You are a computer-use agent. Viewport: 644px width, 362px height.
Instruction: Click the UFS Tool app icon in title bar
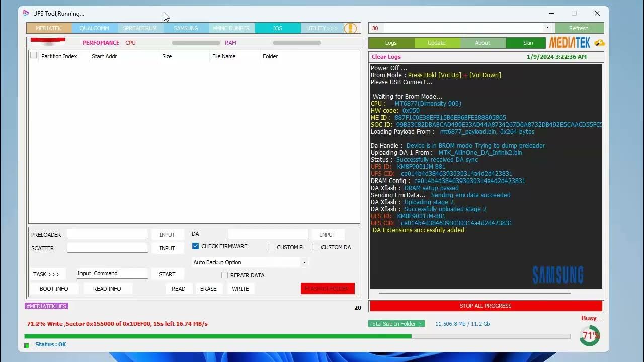pos(26,14)
